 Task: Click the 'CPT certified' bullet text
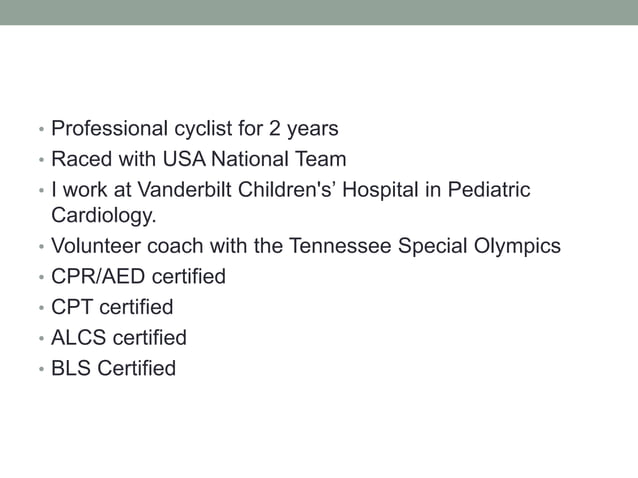[x=112, y=307]
